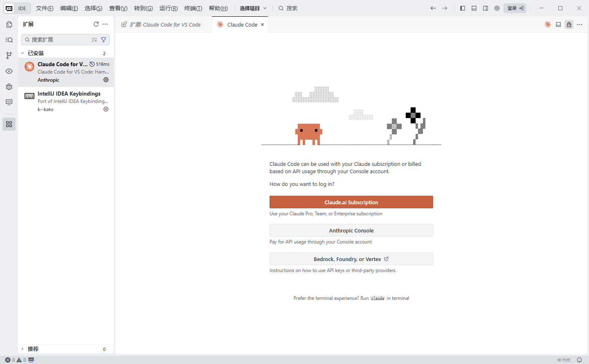Open the problems indicator with errors and warnings
The image size is (589, 364).
[16, 360]
